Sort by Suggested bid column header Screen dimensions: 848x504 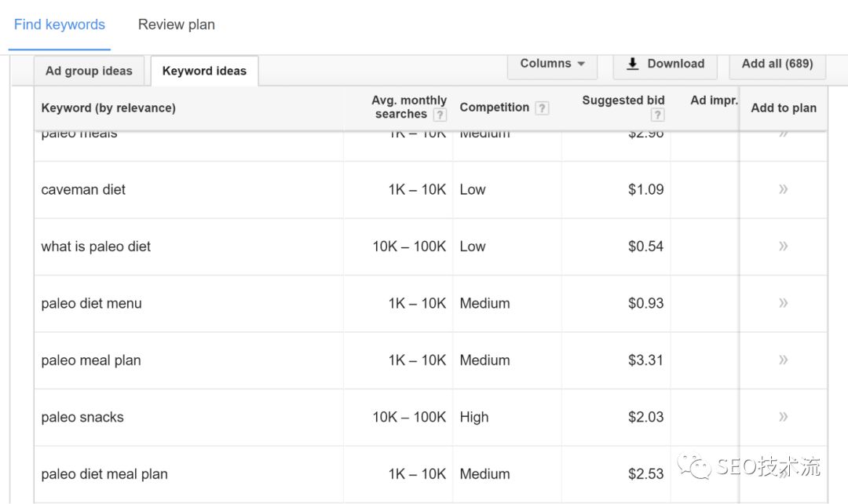[623, 100]
